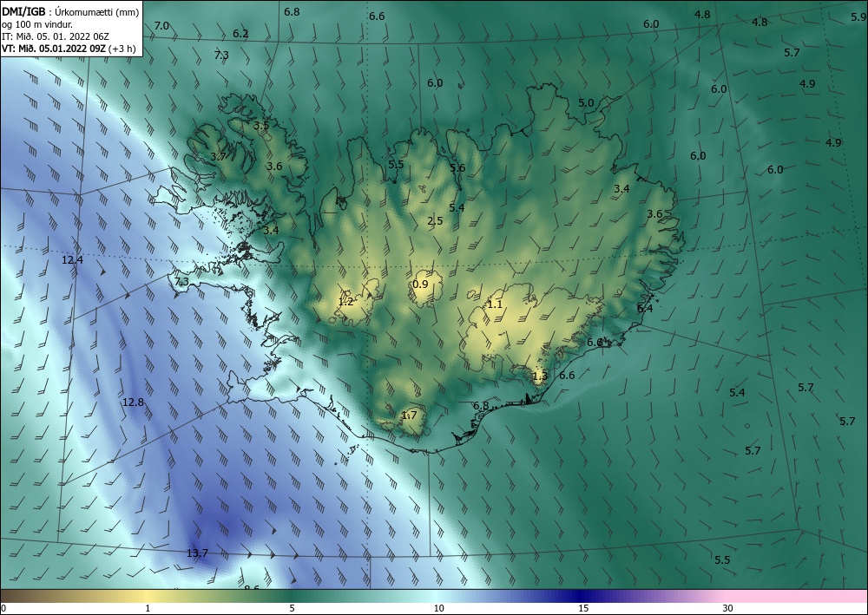The height and width of the screenshot is (615, 868).
Task: Select the 7.0 value label
Action: [x=161, y=26]
